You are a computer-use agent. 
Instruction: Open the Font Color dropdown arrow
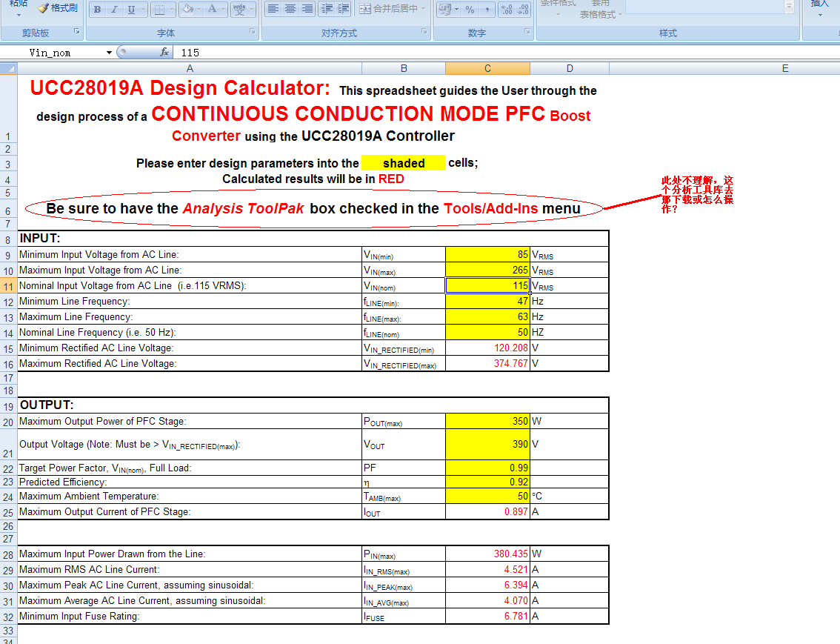click(x=224, y=9)
